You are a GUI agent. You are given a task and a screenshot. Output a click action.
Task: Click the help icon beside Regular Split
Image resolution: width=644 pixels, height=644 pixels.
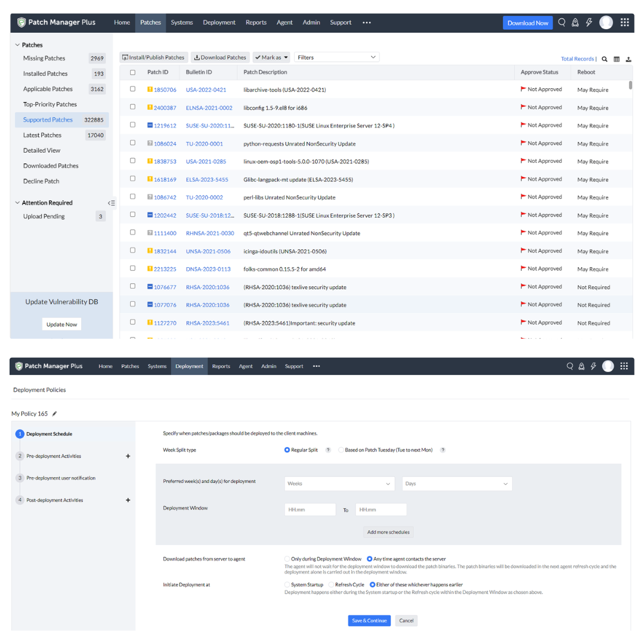(x=328, y=450)
